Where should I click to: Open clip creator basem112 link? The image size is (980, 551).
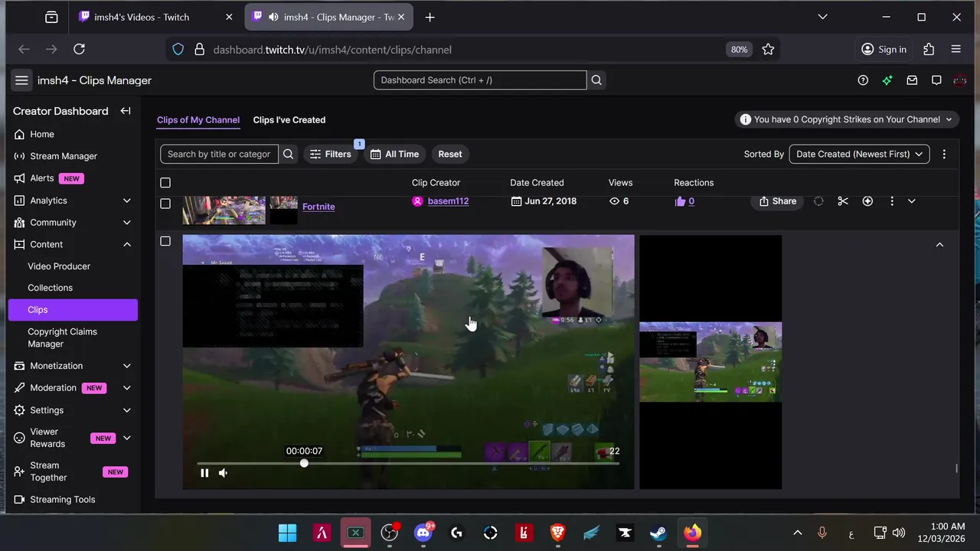click(448, 201)
